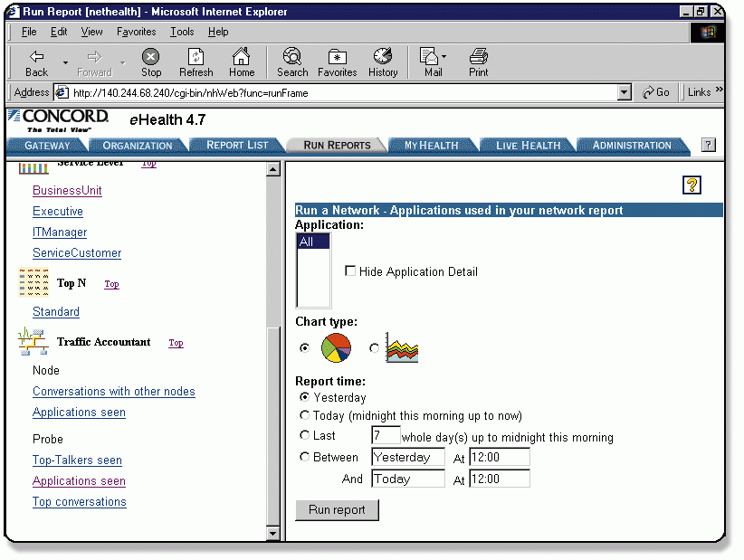Switch to the My Health tab
This screenshot has height=560, width=744.
pos(432,145)
